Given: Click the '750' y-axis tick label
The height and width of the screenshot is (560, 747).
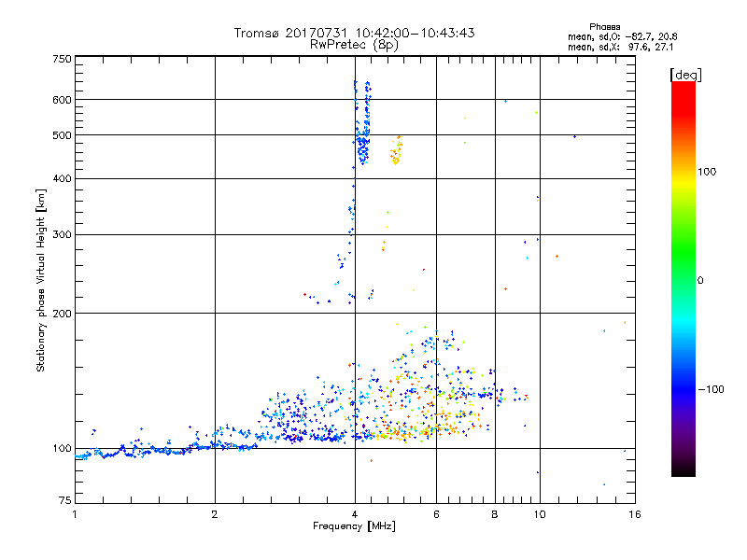Looking at the screenshot, I should point(62,59).
